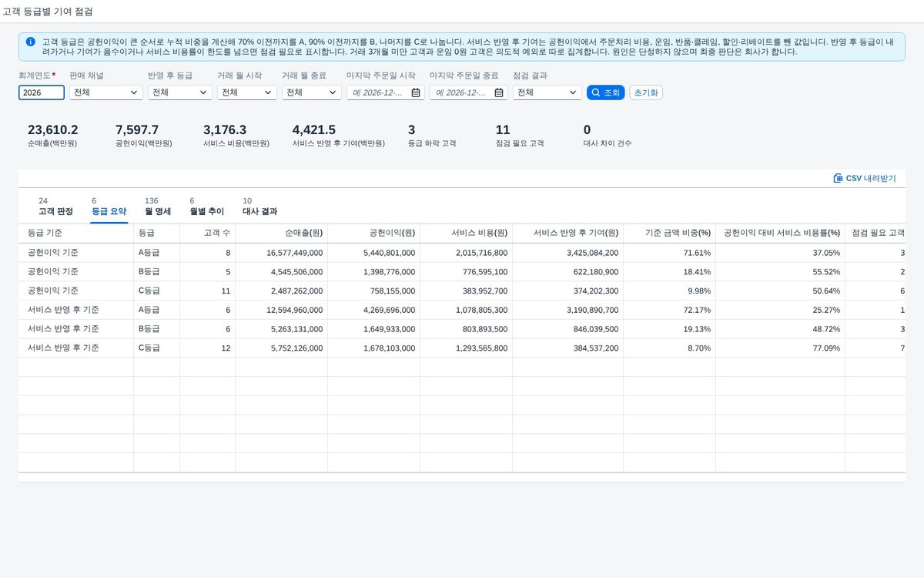Image resolution: width=924 pixels, height=578 pixels.
Task: Click the 공헌이익(원) column header
Action: tap(373, 234)
